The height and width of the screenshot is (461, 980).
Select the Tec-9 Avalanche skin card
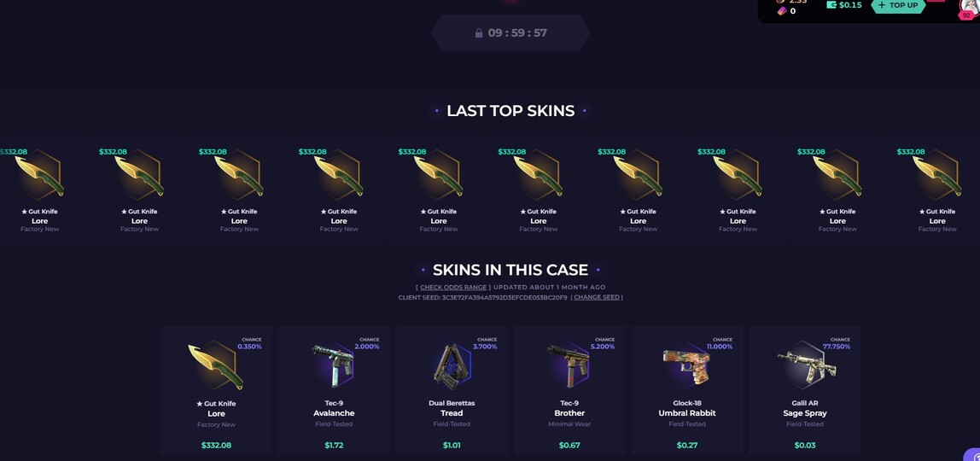click(334, 390)
